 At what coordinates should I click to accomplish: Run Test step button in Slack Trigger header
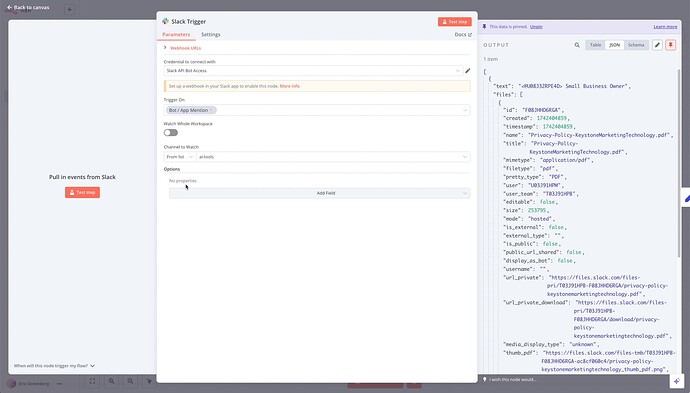pos(455,22)
